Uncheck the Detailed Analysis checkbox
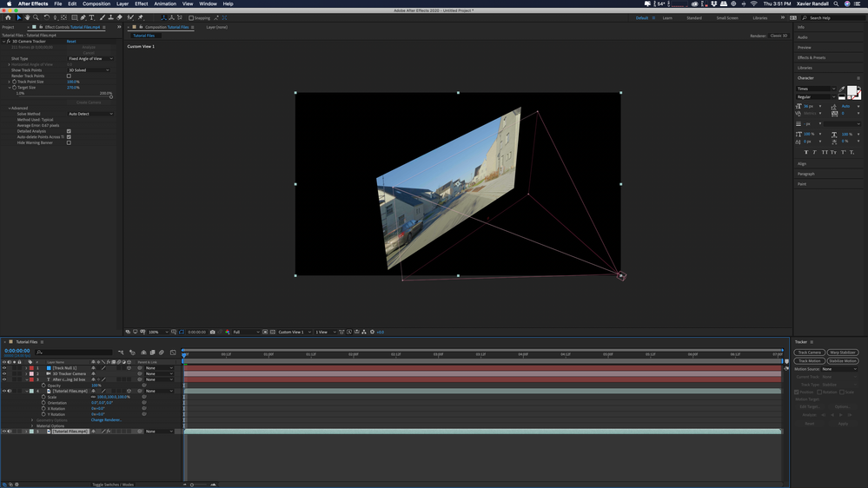This screenshot has height=488, width=868. [69, 131]
